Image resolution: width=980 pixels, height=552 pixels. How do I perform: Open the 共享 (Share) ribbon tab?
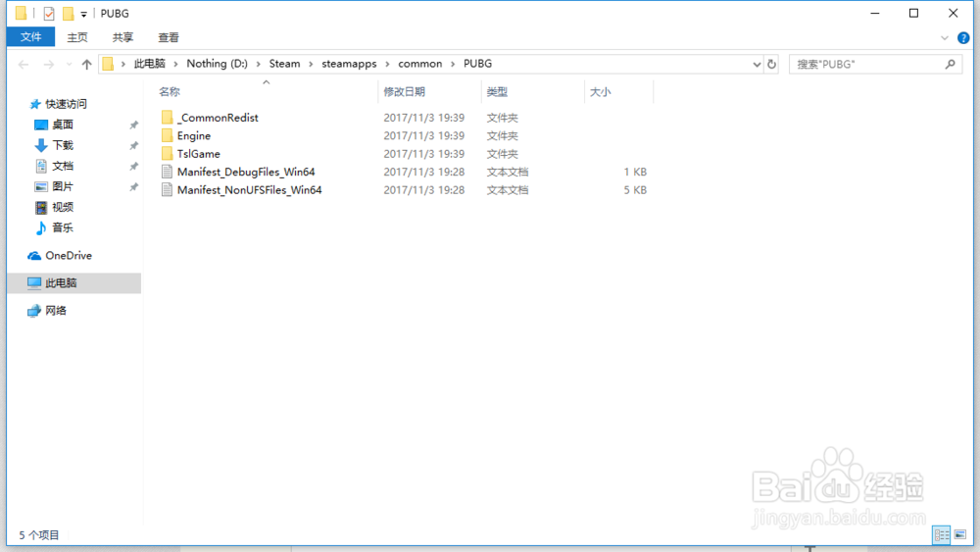tap(123, 37)
